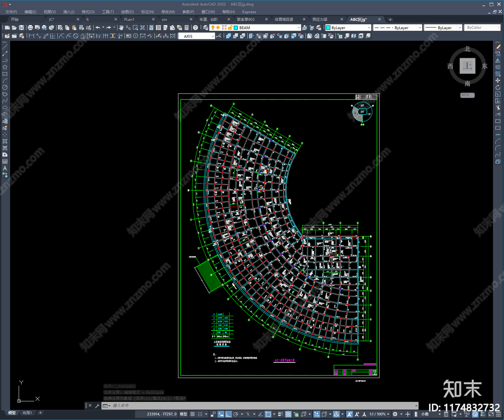Open Layer Properties manager icon

(x=206, y=28)
